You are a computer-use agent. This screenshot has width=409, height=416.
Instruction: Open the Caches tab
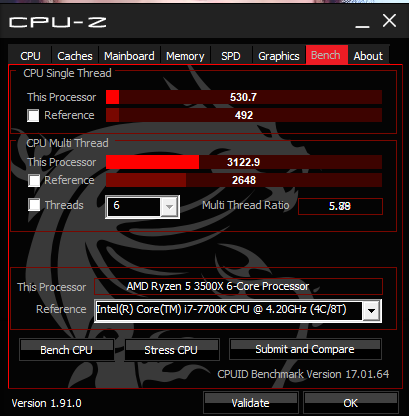tap(75, 56)
